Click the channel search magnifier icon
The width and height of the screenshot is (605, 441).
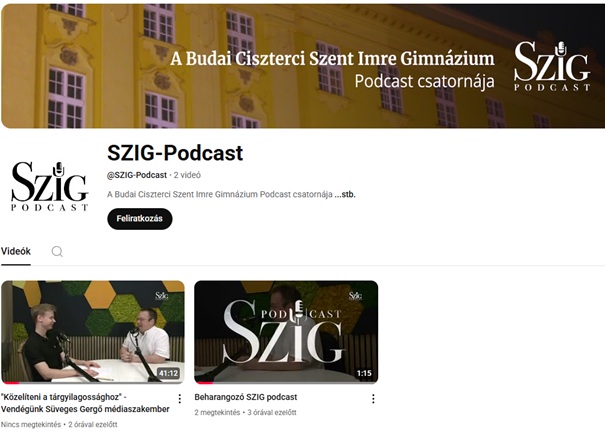[x=57, y=252]
